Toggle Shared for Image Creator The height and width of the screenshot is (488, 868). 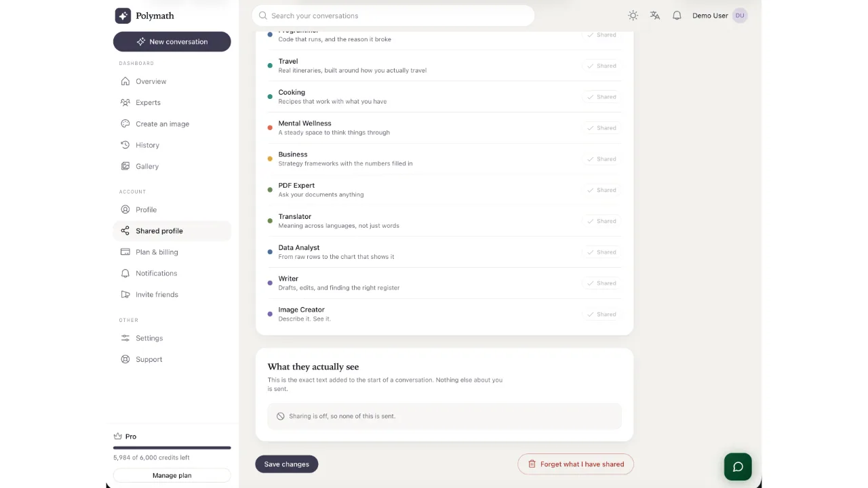601,314
